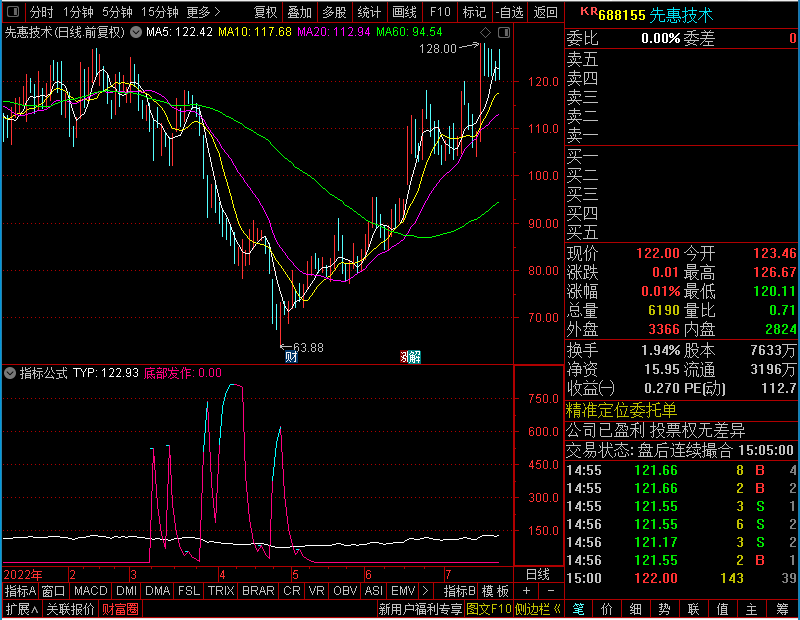
Task: Click the 2022年 timeline label
Action: click(x=22, y=575)
